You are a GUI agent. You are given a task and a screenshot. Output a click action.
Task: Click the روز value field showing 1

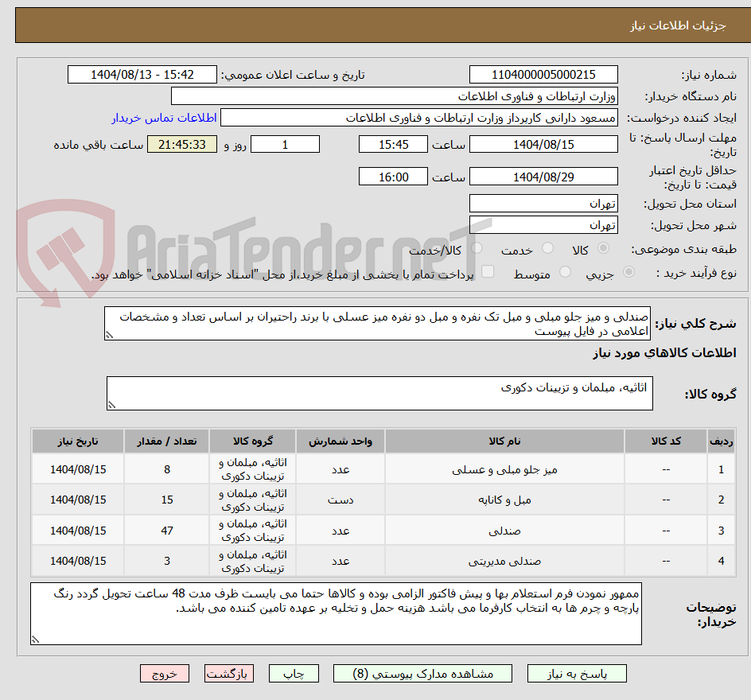[285, 144]
